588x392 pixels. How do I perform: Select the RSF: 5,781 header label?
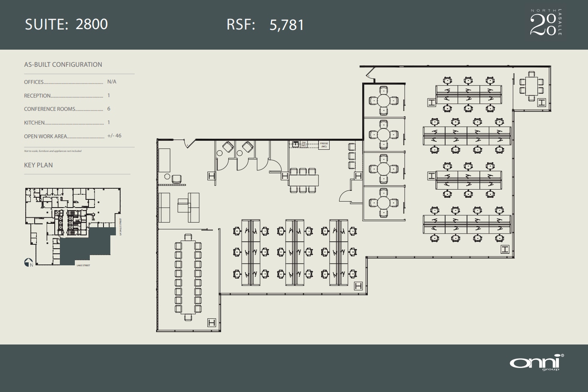pos(264,25)
